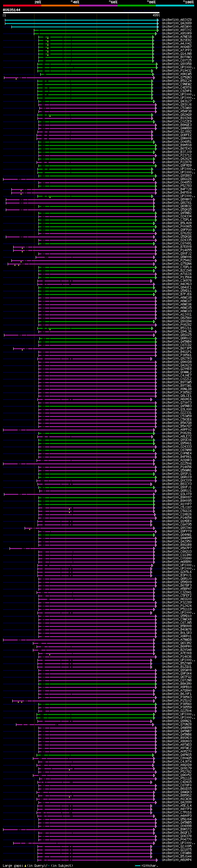Image resolution: width=197 pixels, height=868 pixels.
Task: Click the green ~80% identity legend segment
Action: (137, 6)
